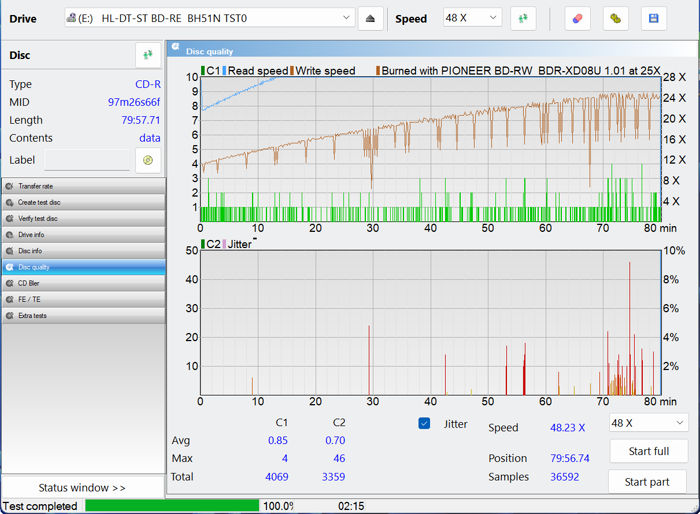Click the disc icon beside Label field
Viewport: 700px width, 514px height.
148,160
